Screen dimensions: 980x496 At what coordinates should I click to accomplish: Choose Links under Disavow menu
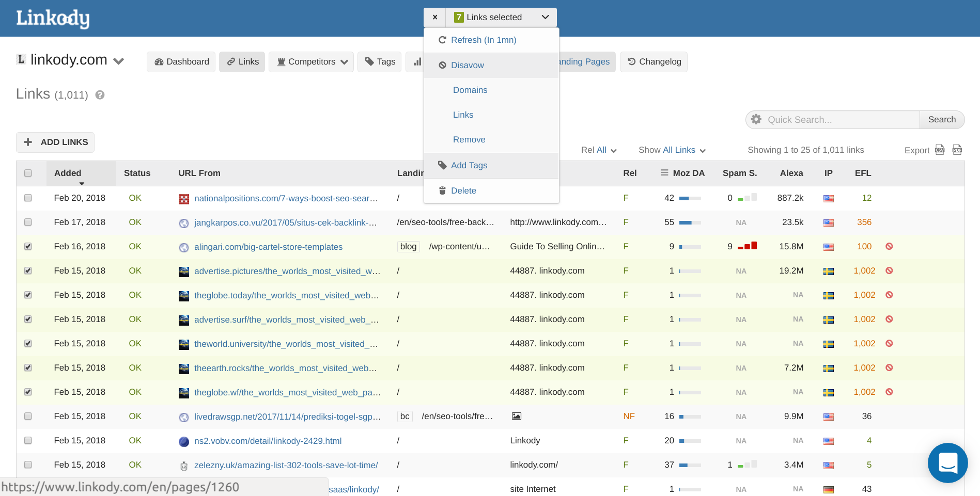pyautogui.click(x=491, y=115)
